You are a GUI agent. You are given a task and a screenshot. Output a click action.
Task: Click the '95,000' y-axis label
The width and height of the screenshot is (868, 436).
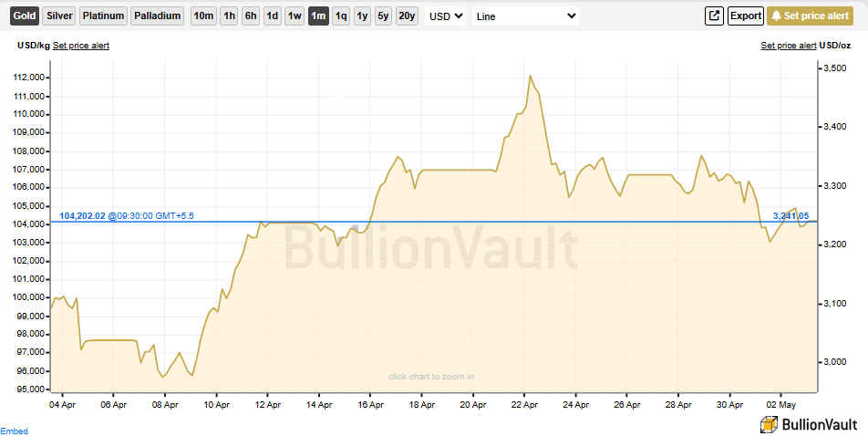29,389
